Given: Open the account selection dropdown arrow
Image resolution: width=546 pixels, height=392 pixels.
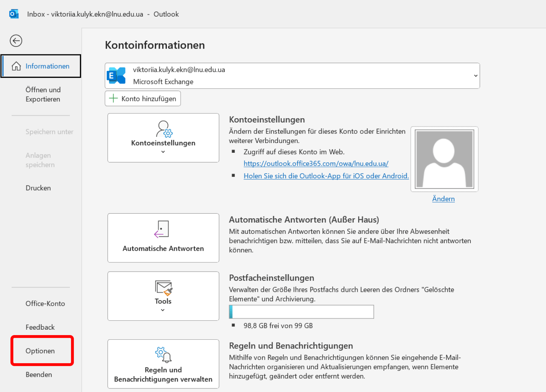Looking at the screenshot, I should coord(475,76).
